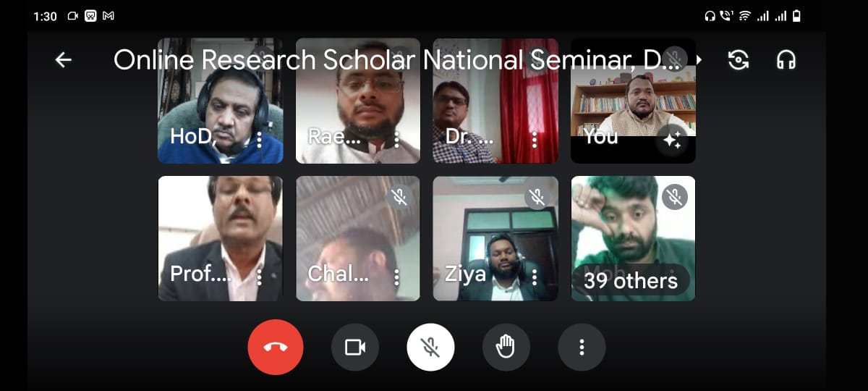The width and height of the screenshot is (868, 391).
Task: Open three-dot menu on Ziya tile
Action: (535, 277)
